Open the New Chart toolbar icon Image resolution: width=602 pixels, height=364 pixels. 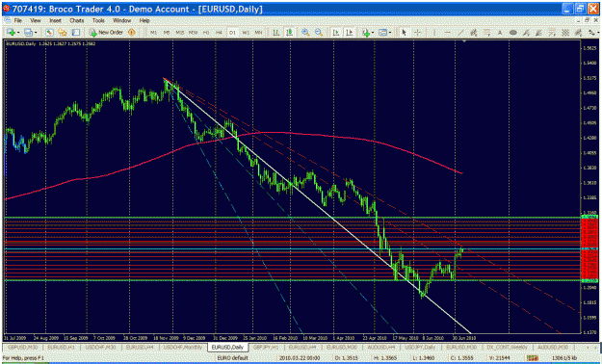point(10,33)
